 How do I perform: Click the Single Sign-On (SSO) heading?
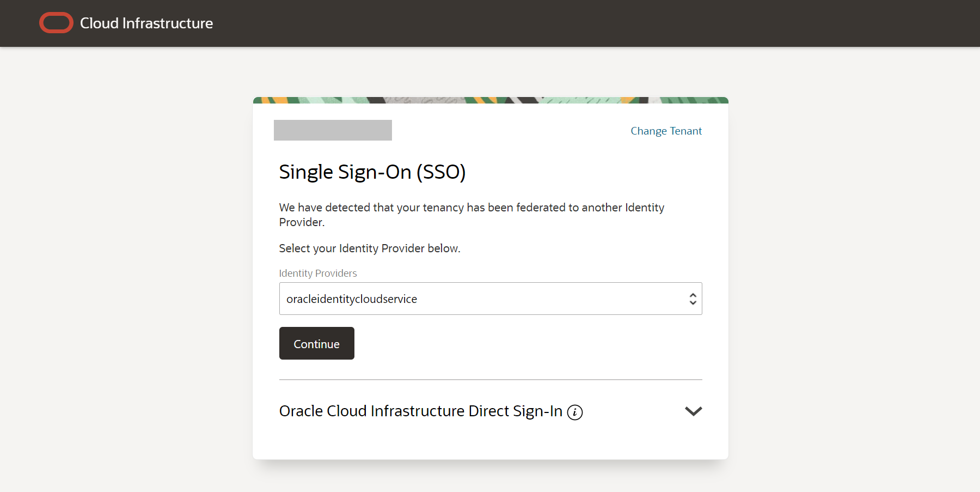coord(372,172)
